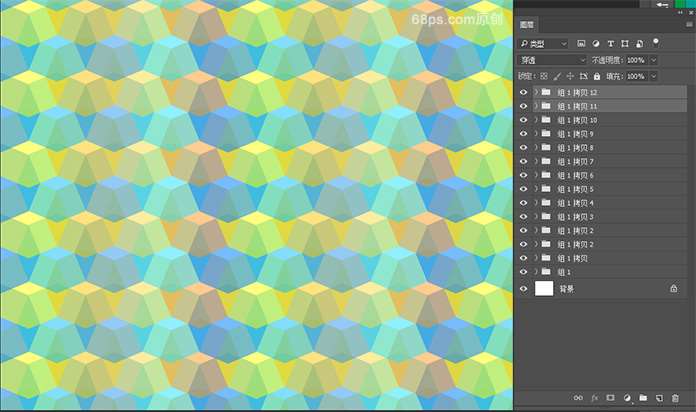Lock image pixels brush icon
This screenshot has height=412, width=696.
pyautogui.click(x=558, y=76)
